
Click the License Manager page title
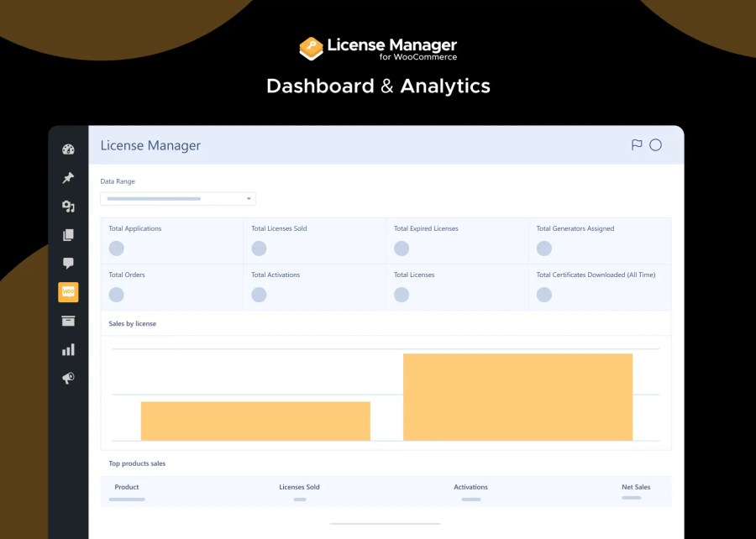point(150,145)
